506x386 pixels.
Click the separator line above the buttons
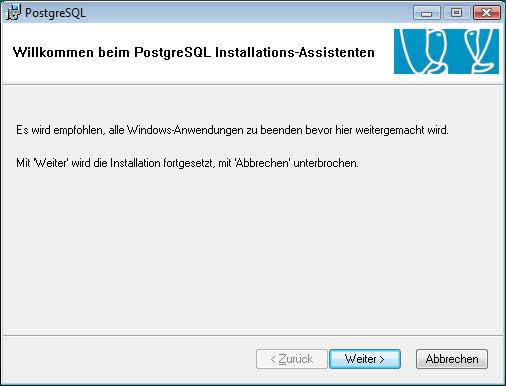point(253,336)
